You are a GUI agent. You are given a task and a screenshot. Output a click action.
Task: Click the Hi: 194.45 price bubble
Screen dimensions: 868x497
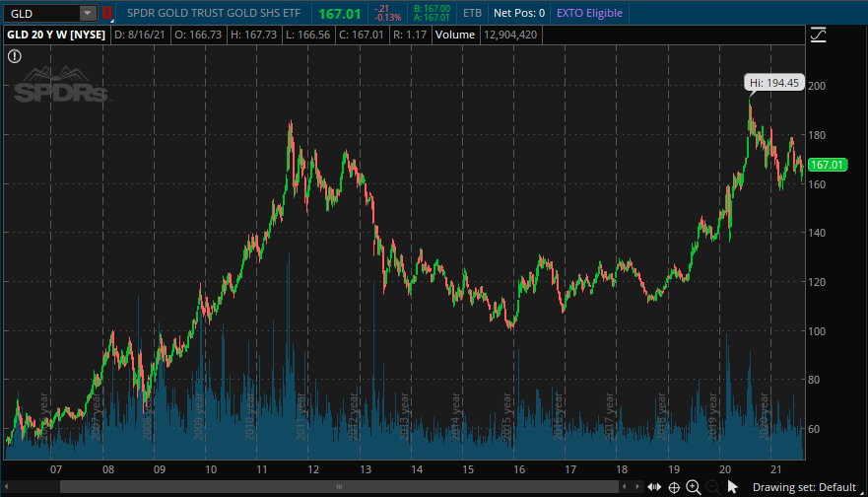click(773, 83)
